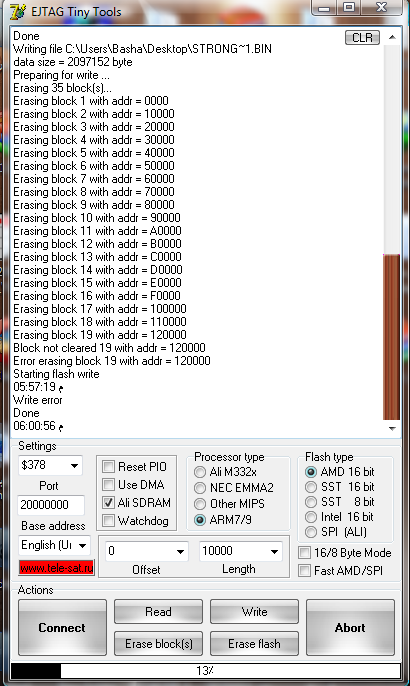Select the Ali M332x processor type

pyautogui.click(x=200, y=472)
